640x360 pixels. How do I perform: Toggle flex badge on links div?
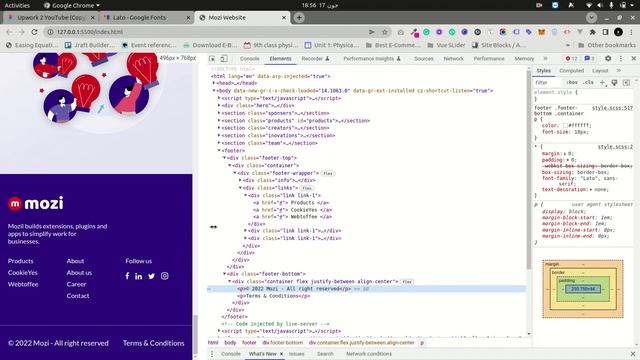coord(307,188)
